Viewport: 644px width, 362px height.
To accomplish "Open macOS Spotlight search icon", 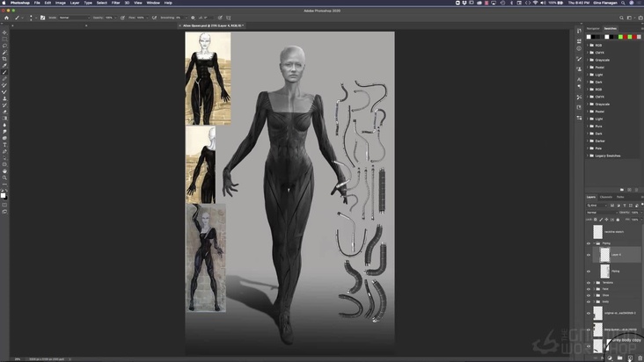I will point(623,3).
